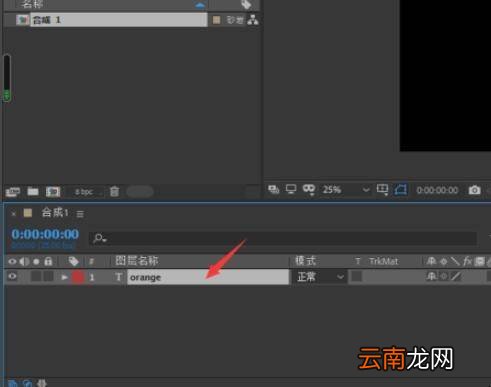Toggle region of interest button in viewer
The height and width of the screenshot is (387, 491).
[400, 190]
